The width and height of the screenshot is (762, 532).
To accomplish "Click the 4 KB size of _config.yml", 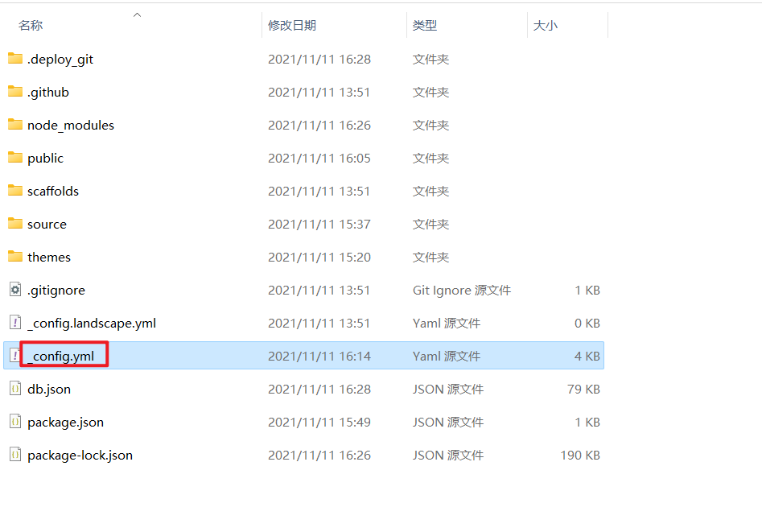I will pyautogui.click(x=587, y=357).
